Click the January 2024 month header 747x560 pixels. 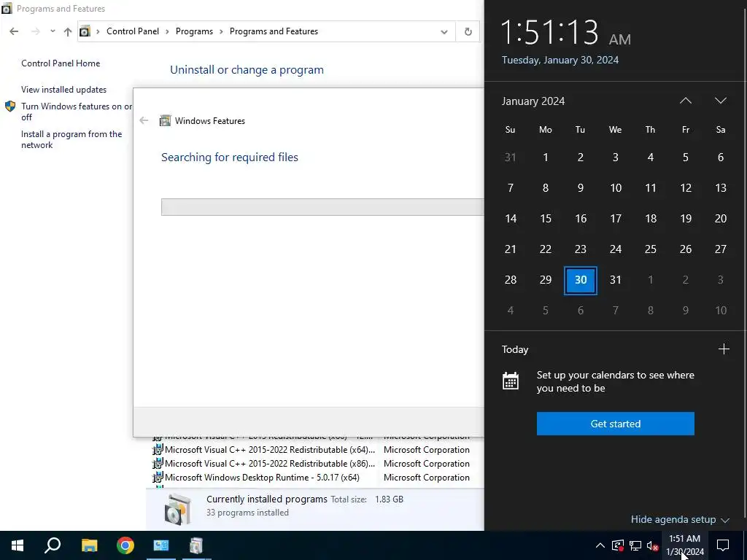coord(533,101)
